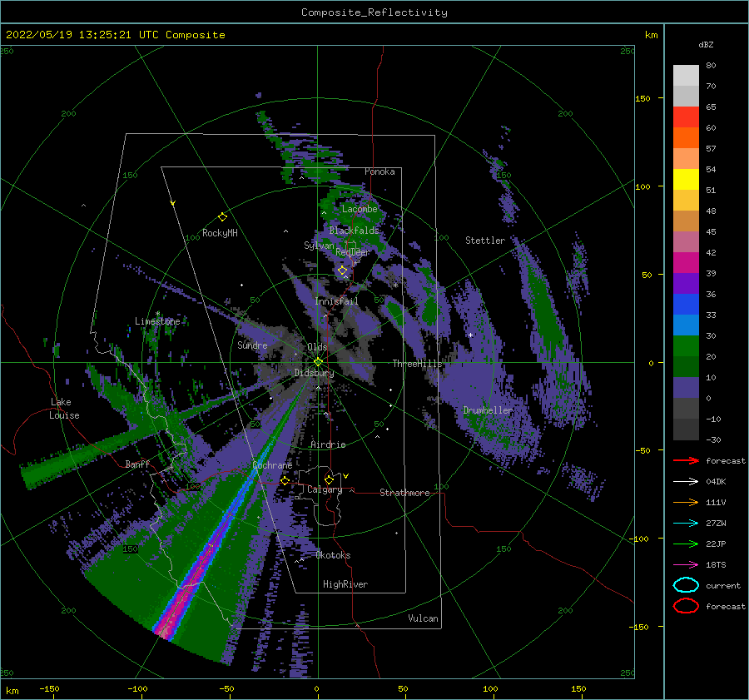749x700 pixels.
Task: Click the Vulcan label
Action: tap(423, 618)
